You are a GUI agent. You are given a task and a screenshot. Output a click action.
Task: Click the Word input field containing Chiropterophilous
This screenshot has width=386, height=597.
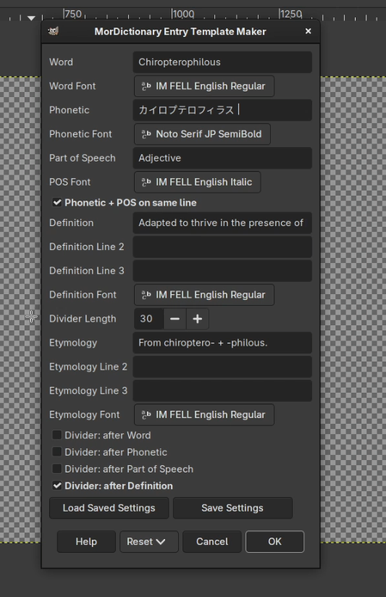(x=222, y=62)
